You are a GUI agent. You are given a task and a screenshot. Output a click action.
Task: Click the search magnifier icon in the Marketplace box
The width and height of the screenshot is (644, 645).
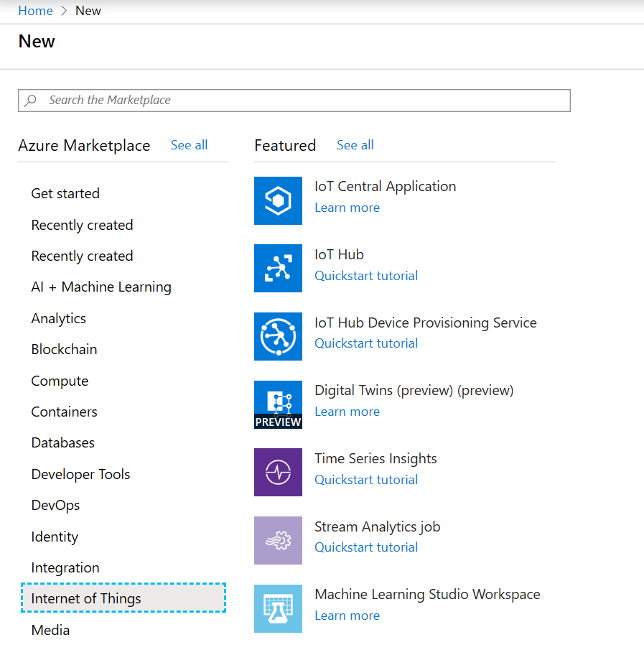[x=30, y=101]
